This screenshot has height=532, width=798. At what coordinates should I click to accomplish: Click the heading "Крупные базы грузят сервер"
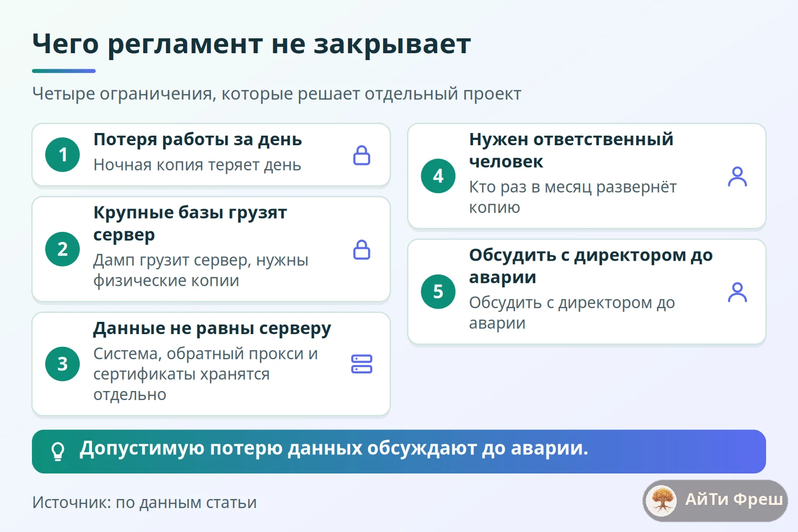[x=190, y=223]
